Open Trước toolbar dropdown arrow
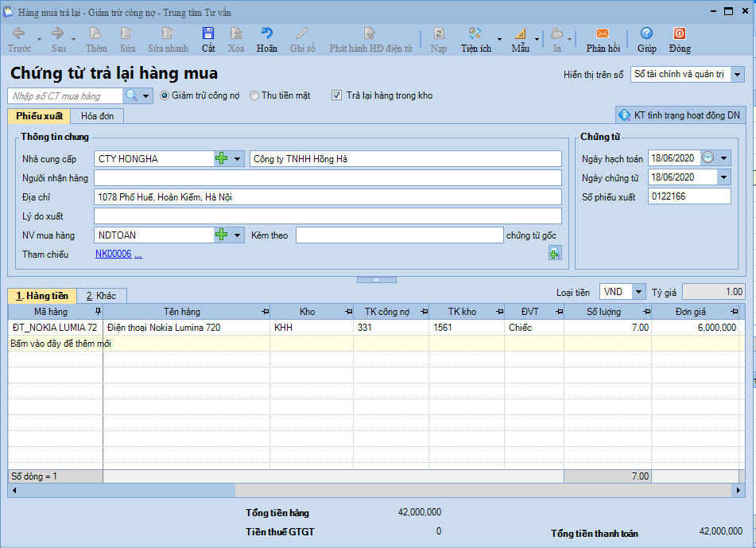Screen dimensions: 756x548 pos(39,39)
